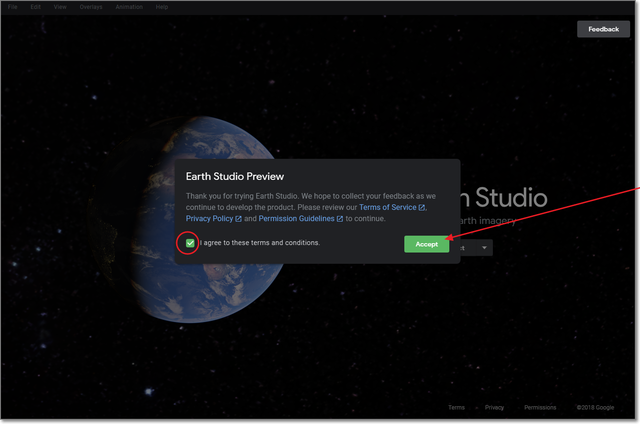Viewport: 640px width, 424px height.
Task: Click external-link icon beside Permission Guidelines
Action: 340,218
